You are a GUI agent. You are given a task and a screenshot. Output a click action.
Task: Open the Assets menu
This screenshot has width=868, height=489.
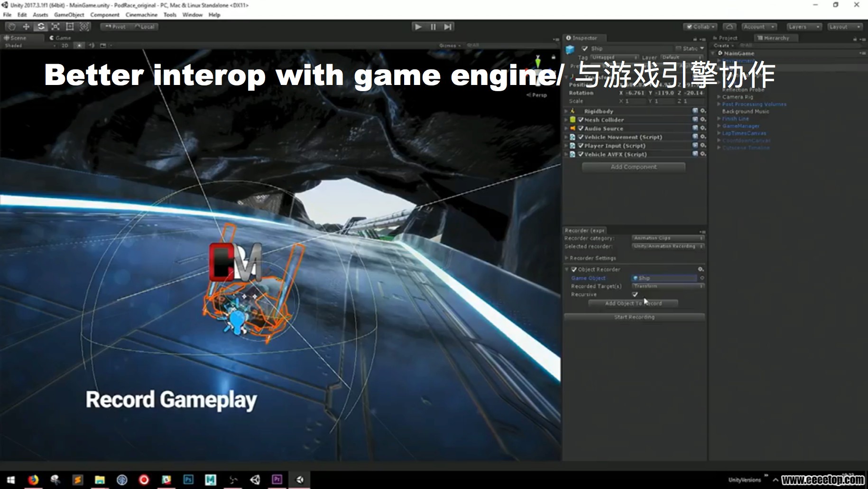click(40, 15)
